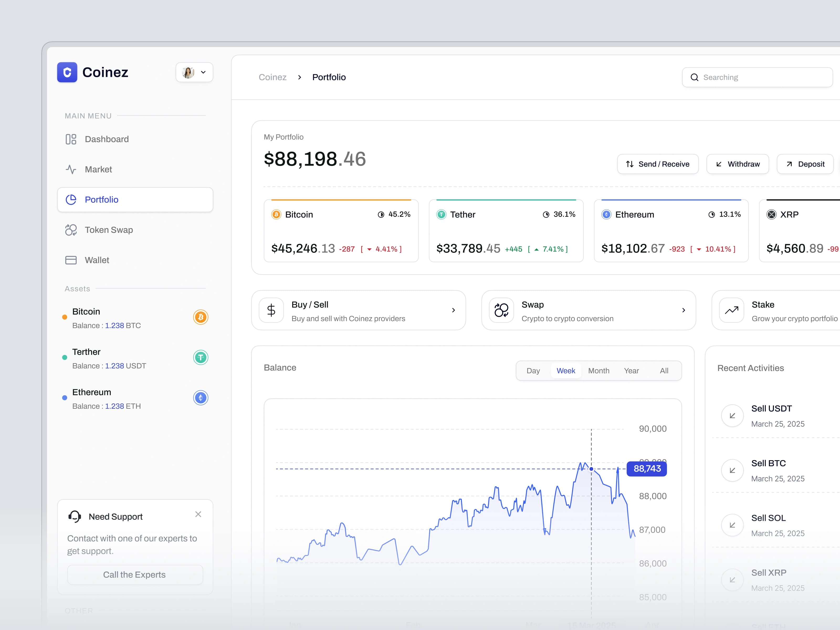Click the support headset icon

point(75,516)
